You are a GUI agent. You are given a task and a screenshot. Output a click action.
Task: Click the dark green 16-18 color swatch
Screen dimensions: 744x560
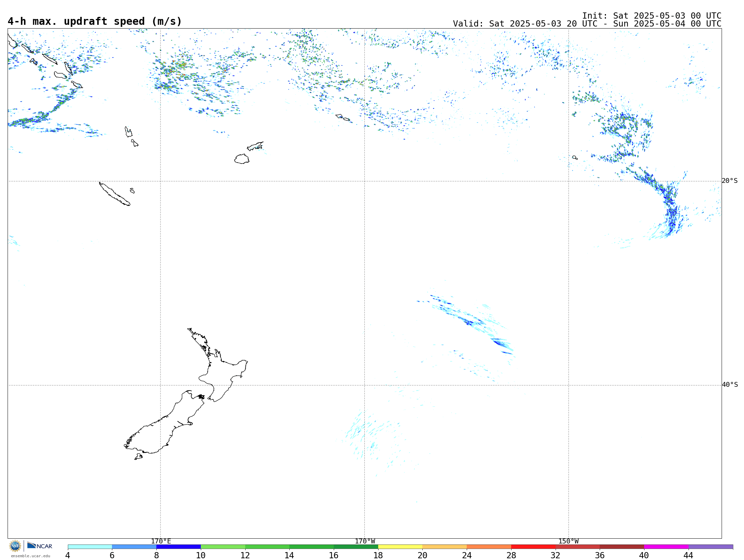(x=356, y=547)
